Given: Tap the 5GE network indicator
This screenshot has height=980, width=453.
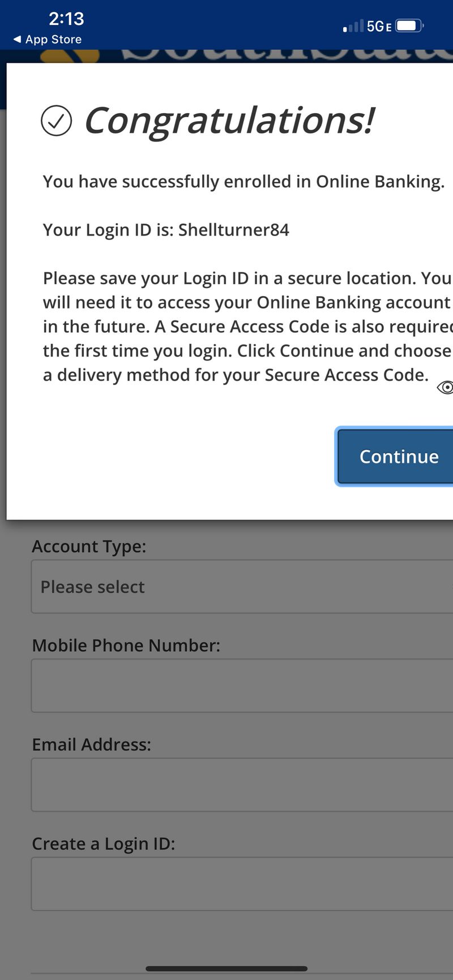Looking at the screenshot, I should click(379, 26).
